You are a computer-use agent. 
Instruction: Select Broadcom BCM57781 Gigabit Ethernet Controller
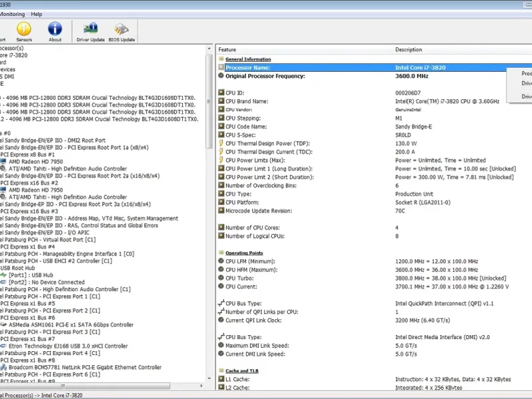pyautogui.click(x=84, y=367)
